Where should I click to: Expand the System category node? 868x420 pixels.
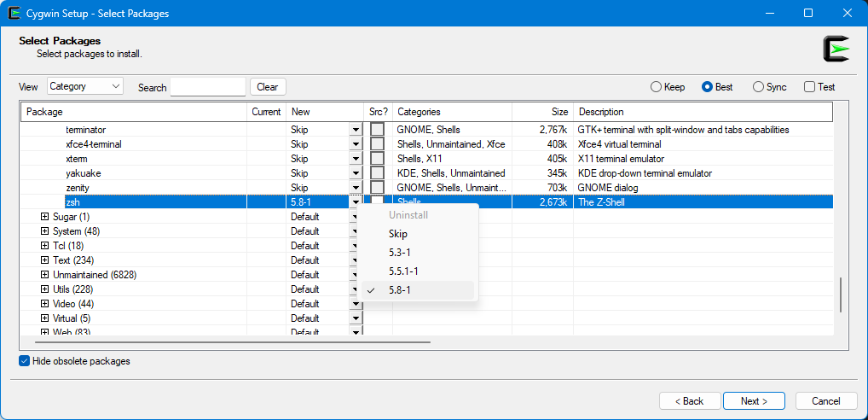45,231
